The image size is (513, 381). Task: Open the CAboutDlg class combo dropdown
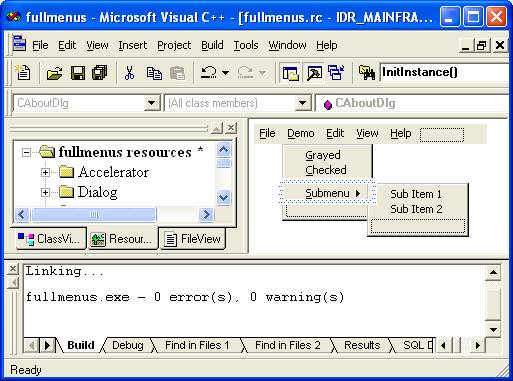click(x=152, y=103)
